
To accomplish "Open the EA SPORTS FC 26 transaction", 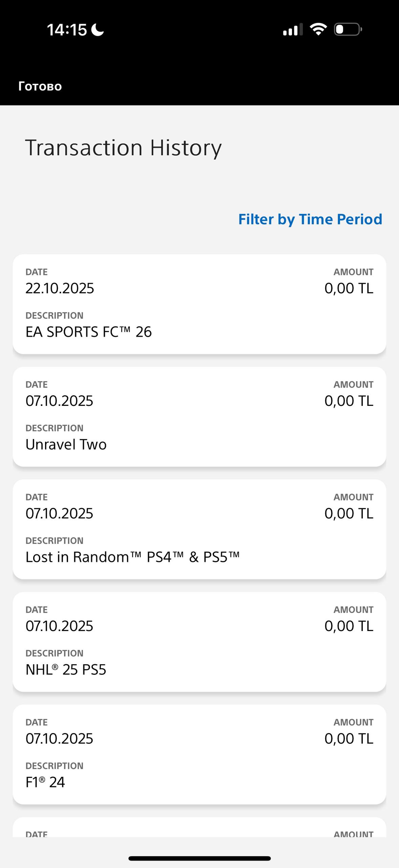I will (x=199, y=304).
